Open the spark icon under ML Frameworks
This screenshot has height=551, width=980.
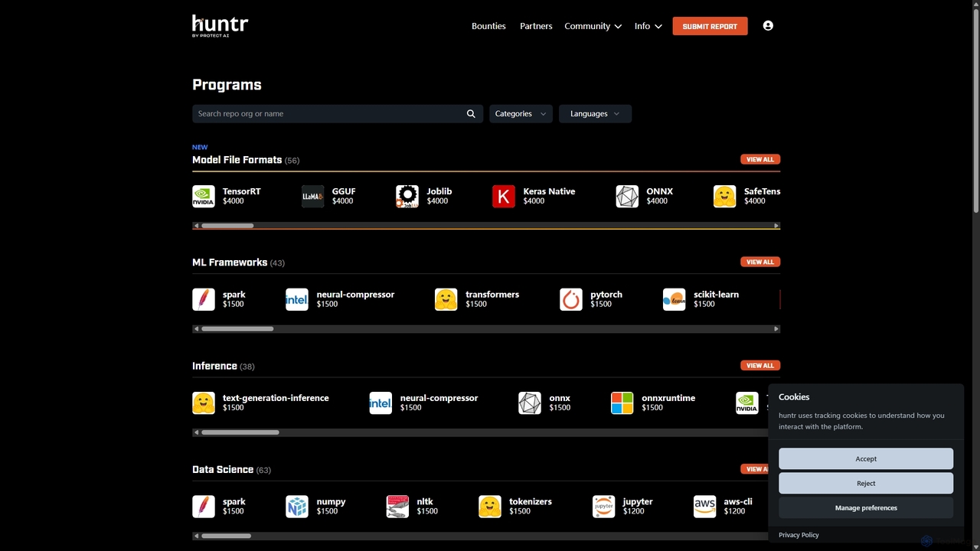tap(203, 299)
